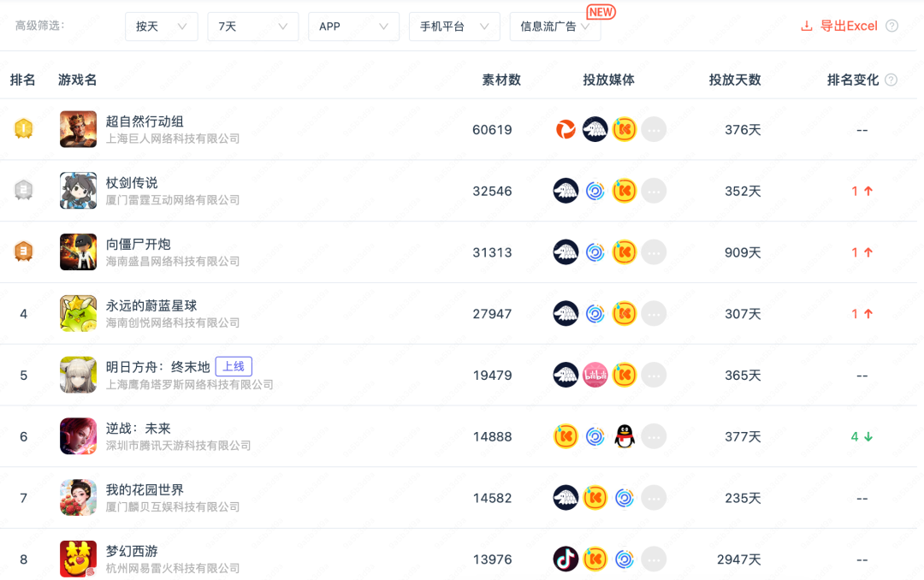Click the silver rank 2 medal
The height and width of the screenshot is (580, 924).
click(x=24, y=190)
